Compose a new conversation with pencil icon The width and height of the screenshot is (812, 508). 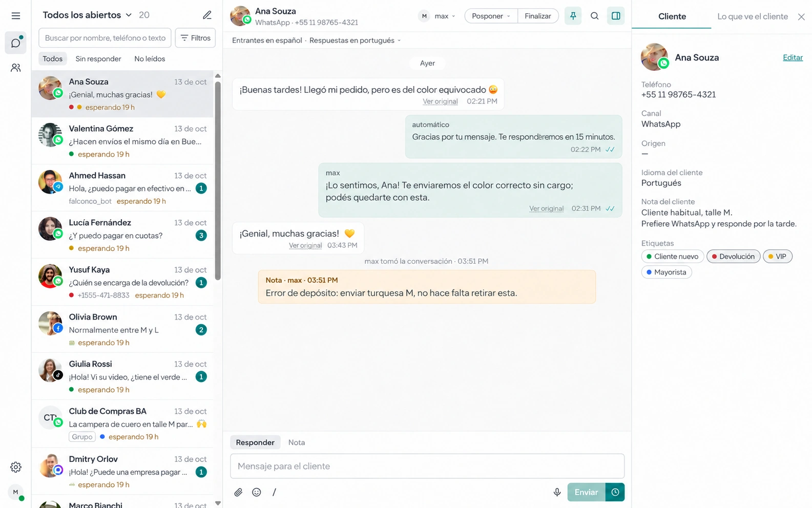[207, 15]
